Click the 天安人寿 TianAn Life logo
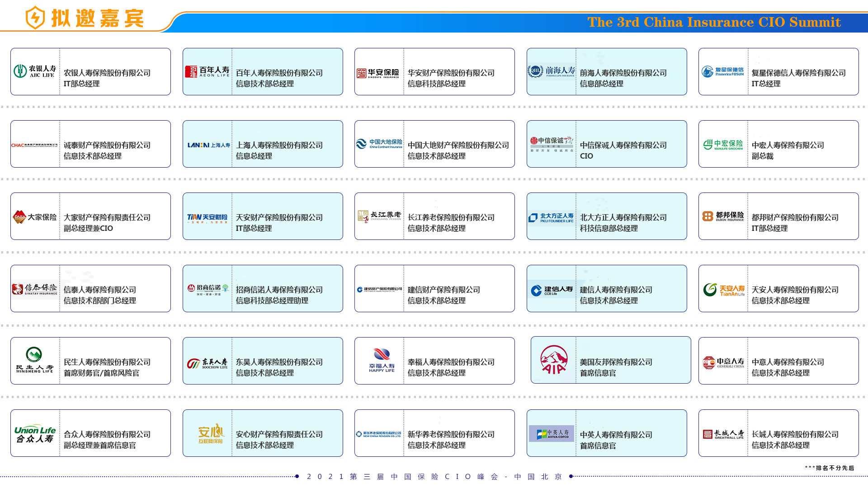 724,290
